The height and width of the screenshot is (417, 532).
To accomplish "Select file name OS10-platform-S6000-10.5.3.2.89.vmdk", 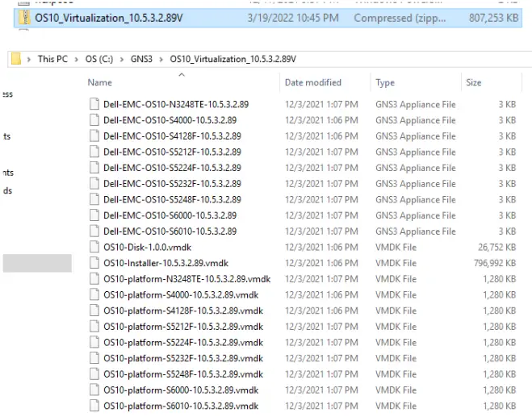I will point(181,390).
